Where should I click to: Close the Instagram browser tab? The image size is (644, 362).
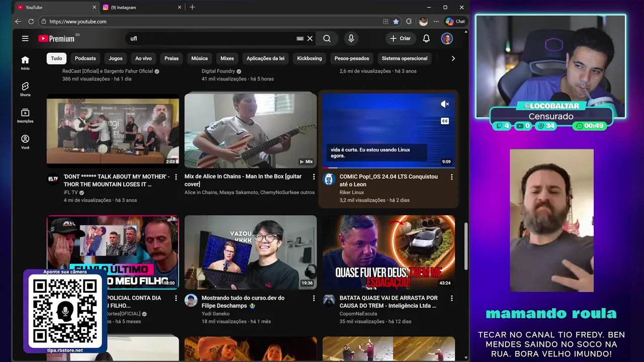click(180, 8)
